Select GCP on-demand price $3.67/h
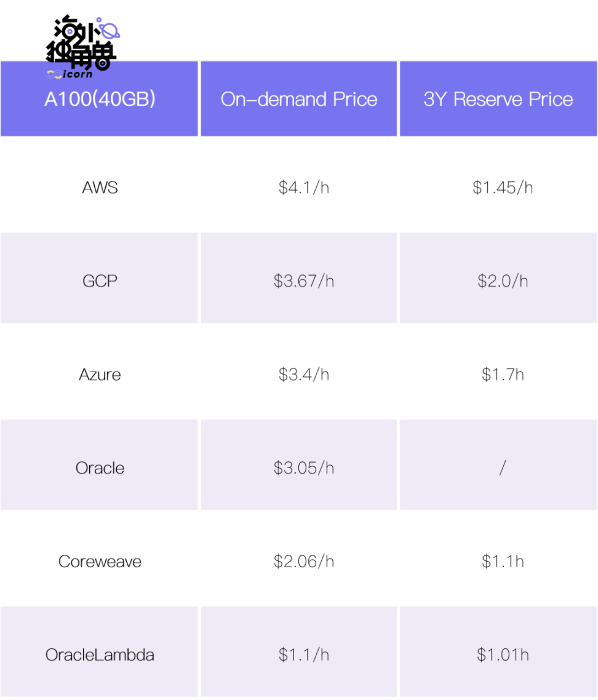This screenshot has height=700, width=598. [304, 281]
